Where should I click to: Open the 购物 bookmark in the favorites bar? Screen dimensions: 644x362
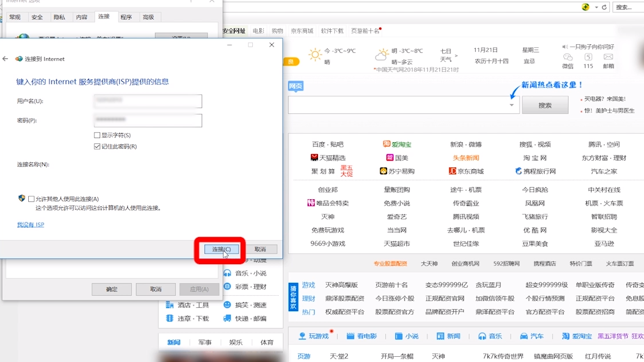pyautogui.click(x=277, y=31)
